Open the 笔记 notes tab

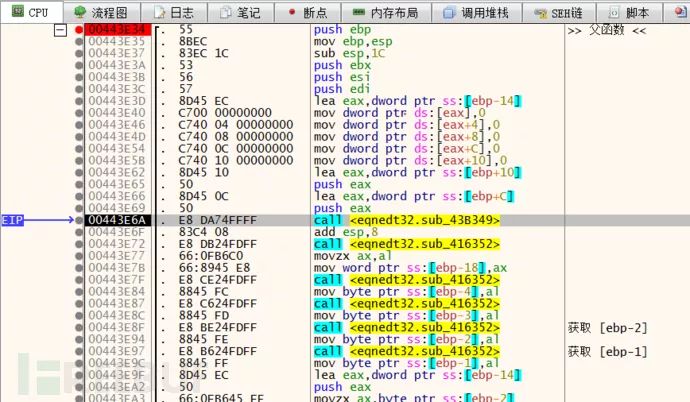pos(241,12)
